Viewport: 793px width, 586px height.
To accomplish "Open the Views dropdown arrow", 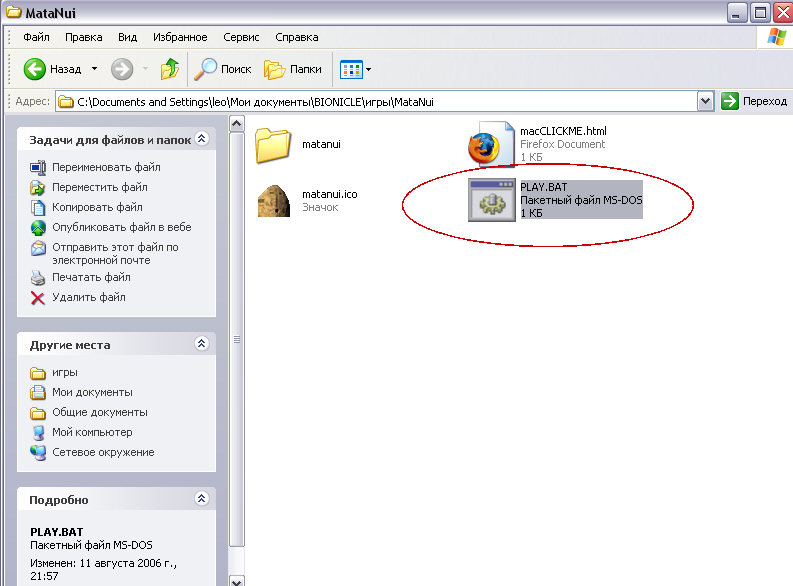I will coord(369,69).
